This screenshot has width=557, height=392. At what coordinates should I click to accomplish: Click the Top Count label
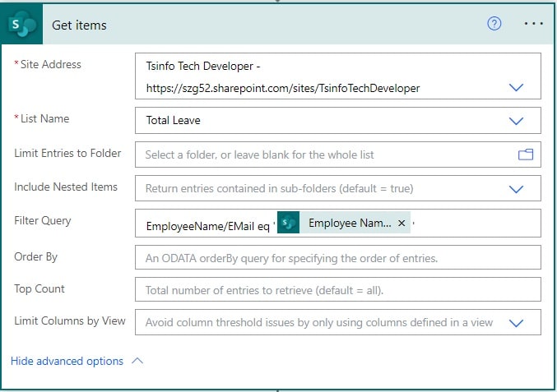click(x=39, y=288)
